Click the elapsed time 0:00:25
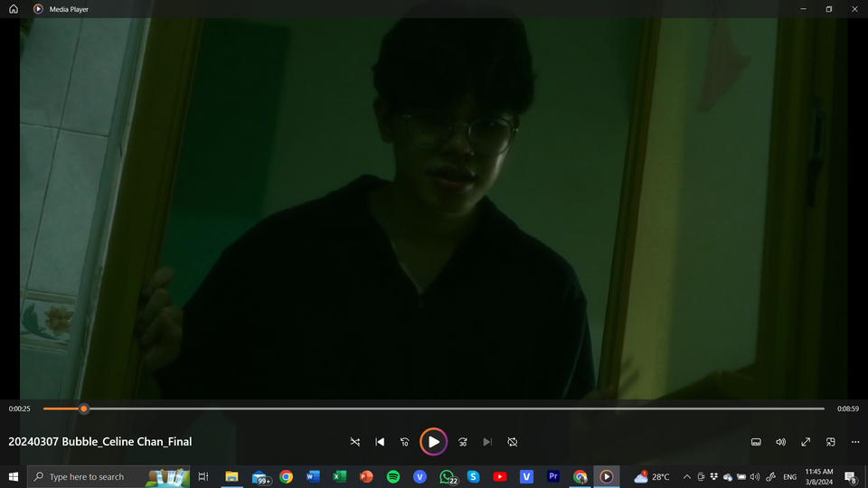 (19, 408)
